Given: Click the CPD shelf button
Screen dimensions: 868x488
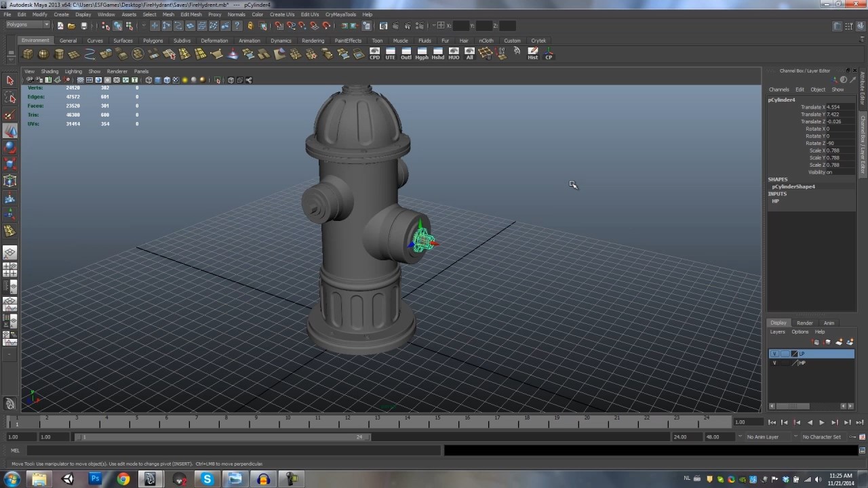Looking at the screenshot, I should (x=374, y=54).
